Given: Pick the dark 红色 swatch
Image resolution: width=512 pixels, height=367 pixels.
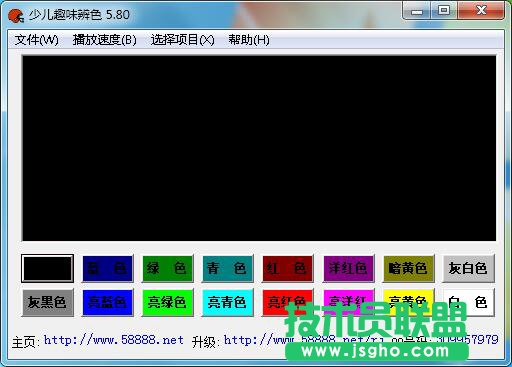Looking at the screenshot, I should click(x=288, y=268).
